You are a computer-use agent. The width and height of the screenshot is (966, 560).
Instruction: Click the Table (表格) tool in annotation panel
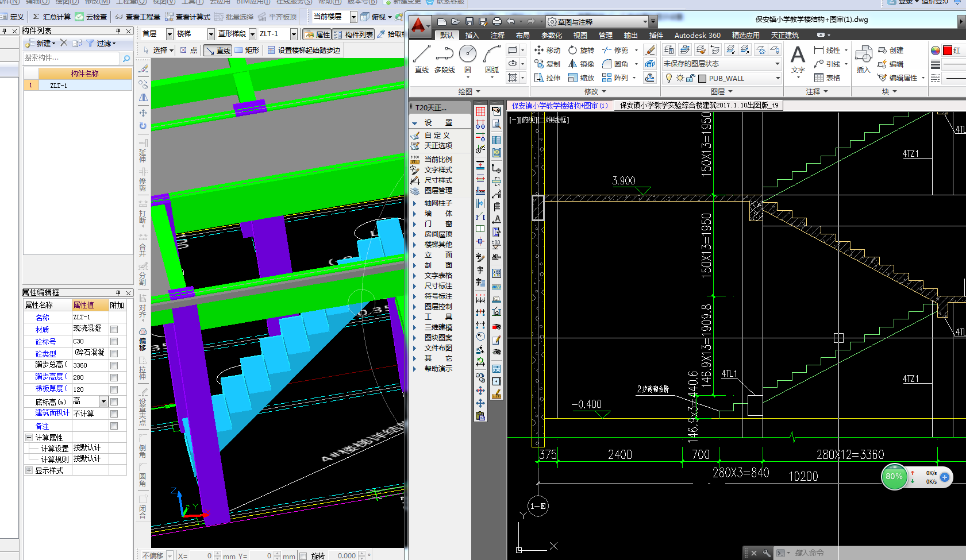point(828,78)
